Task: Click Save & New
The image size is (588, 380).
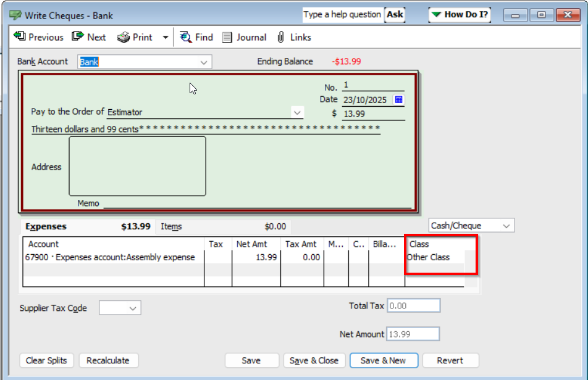Action: pos(383,360)
